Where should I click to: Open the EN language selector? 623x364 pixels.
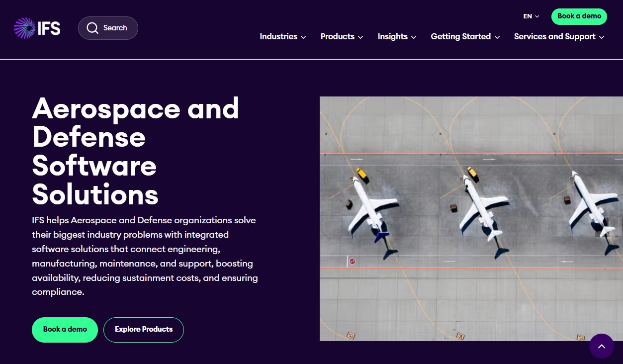point(531,16)
